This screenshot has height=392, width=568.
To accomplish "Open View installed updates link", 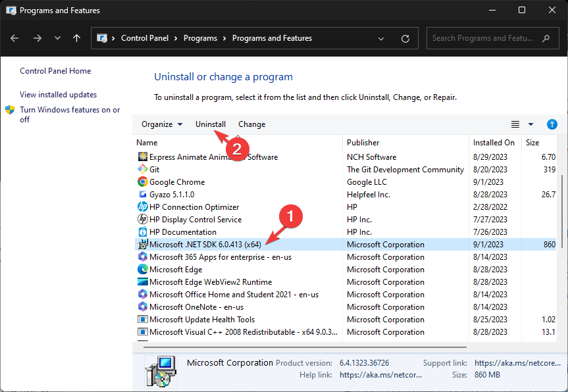I will click(x=58, y=95).
